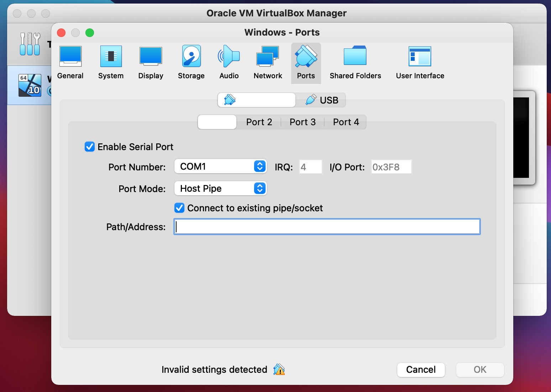Open the Port Number COM1 dropdown
Viewport: 551px width, 392px height.
pyautogui.click(x=220, y=166)
